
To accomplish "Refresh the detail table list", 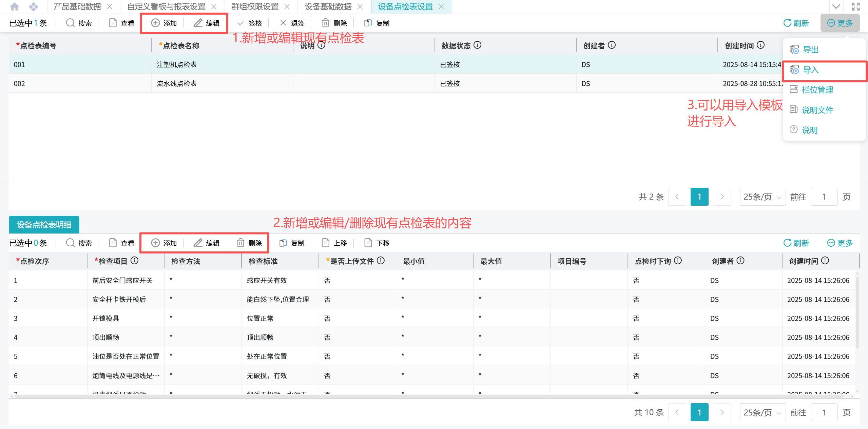I will 796,243.
